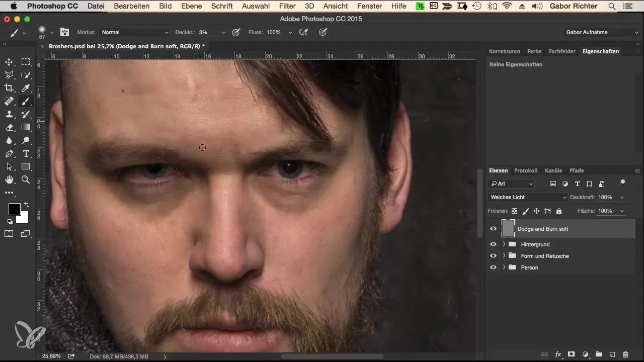Hide the Person group

493,267
